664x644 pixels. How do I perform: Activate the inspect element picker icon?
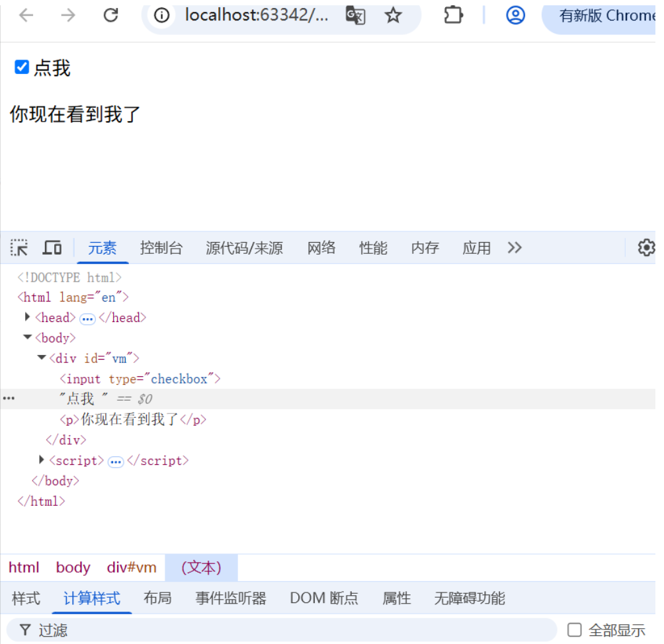pos(19,248)
